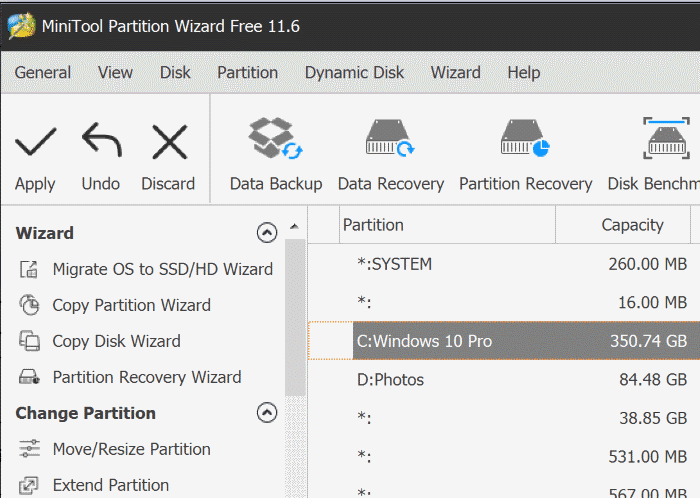700x498 pixels.
Task: Click the 350.74 GB capacity value
Action: 648,341
